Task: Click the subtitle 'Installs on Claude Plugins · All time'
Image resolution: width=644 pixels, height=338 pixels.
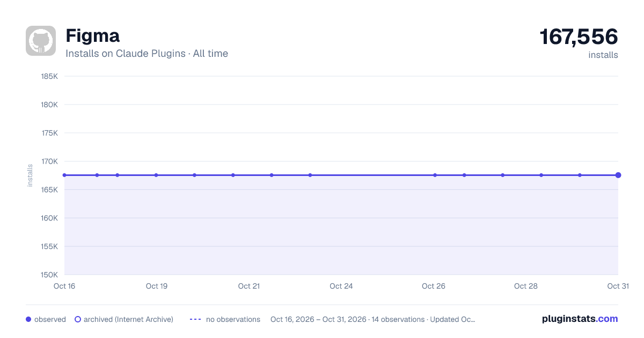Action: [x=147, y=54]
